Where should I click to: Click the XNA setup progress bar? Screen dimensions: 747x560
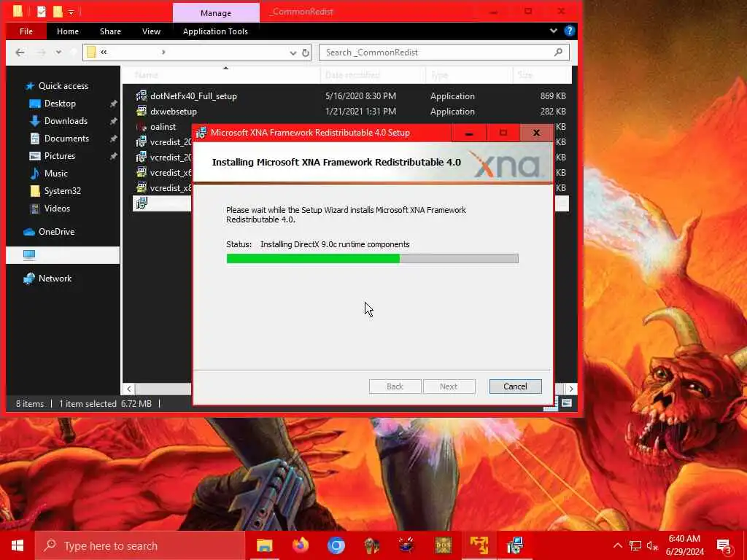(372, 259)
